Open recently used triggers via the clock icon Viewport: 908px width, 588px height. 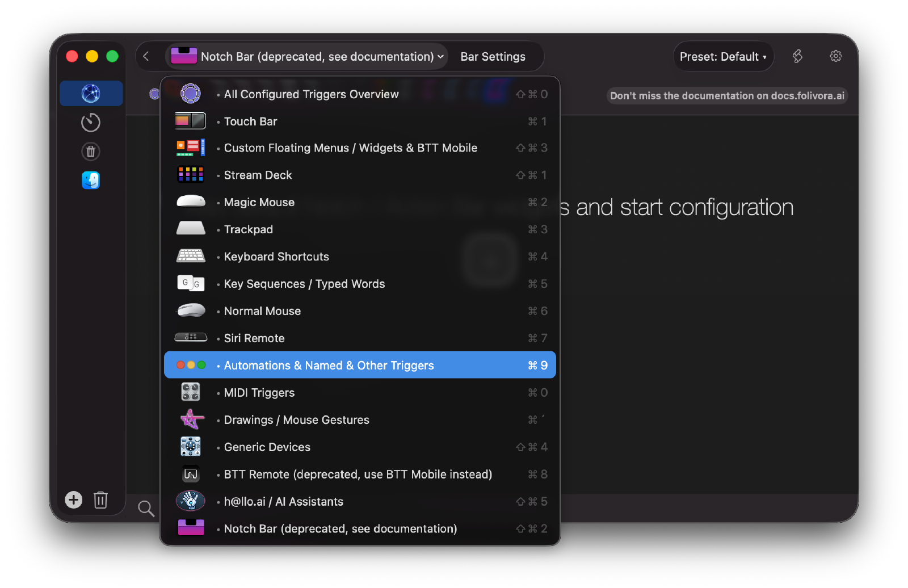tap(91, 123)
